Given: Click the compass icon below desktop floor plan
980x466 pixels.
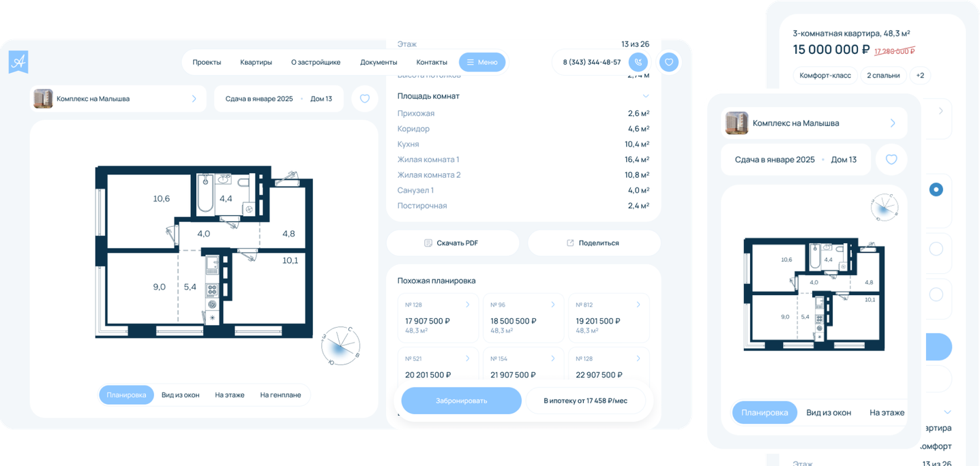Looking at the screenshot, I should click(x=341, y=347).
